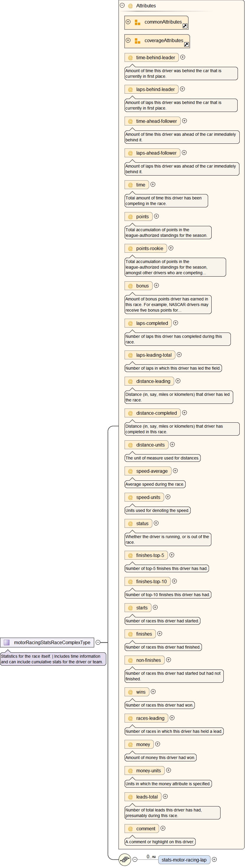Expand the laps-completed attribute details
This screenshot has width=245, height=868.
click(x=175, y=323)
